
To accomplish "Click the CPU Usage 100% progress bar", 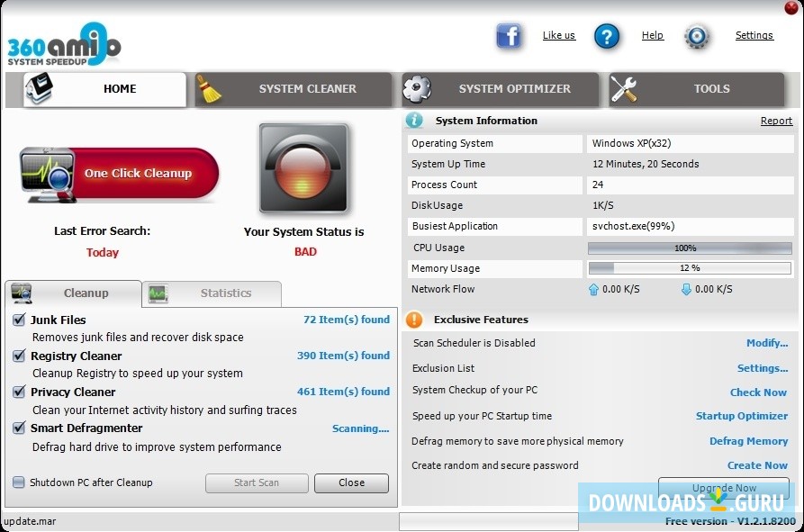I will coord(690,248).
